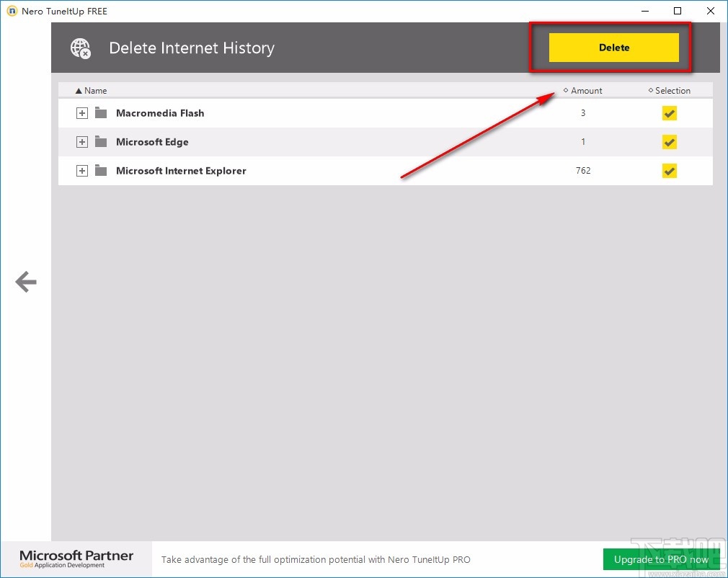
Task: Select the Microsoft Edge row label
Action: (x=152, y=142)
